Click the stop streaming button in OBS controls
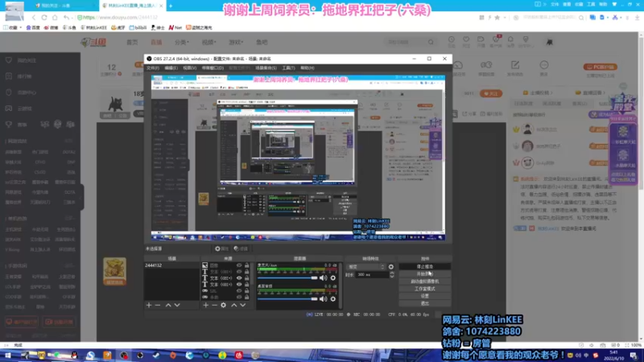Viewport: 644px width, 362px height. tap(425, 266)
